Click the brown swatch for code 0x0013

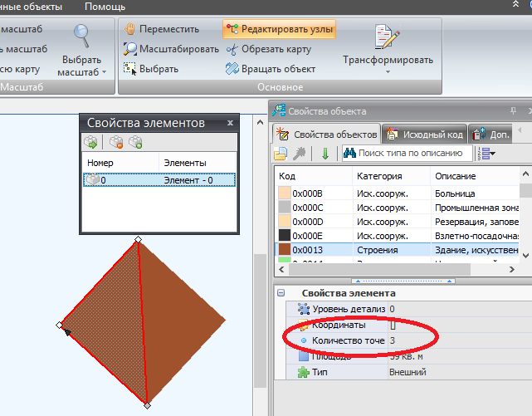pos(285,249)
